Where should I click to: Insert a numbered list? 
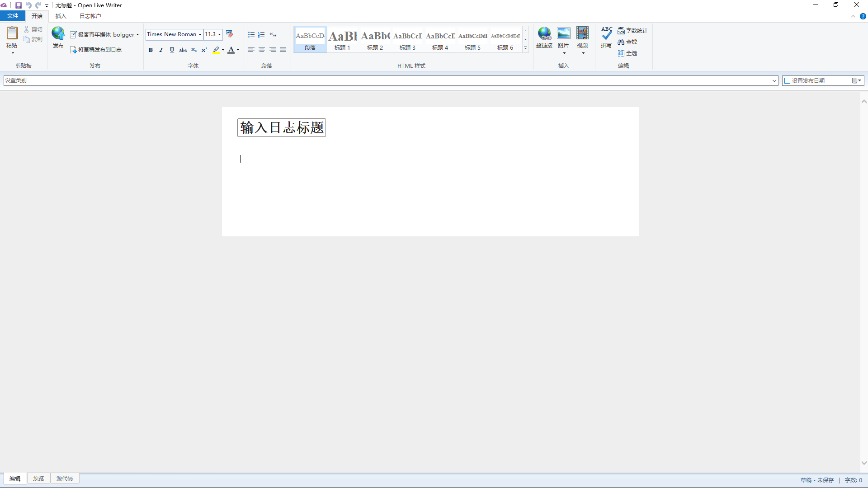[261, 35]
